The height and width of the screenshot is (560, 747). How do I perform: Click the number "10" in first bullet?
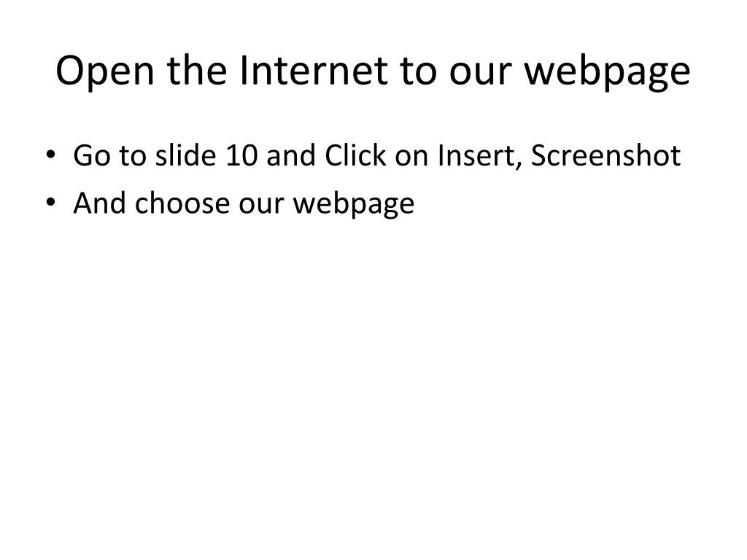(x=241, y=155)
